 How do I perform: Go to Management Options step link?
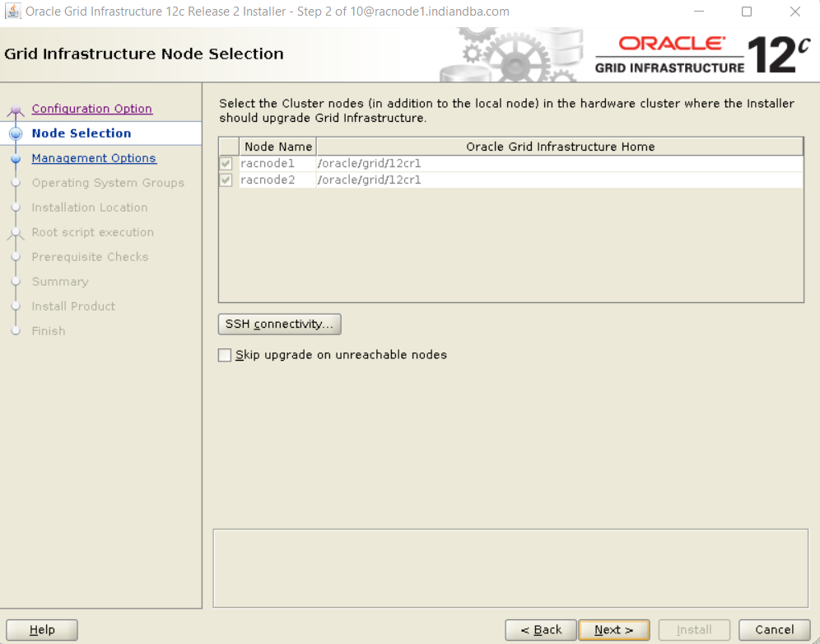(x=94, y=158)
